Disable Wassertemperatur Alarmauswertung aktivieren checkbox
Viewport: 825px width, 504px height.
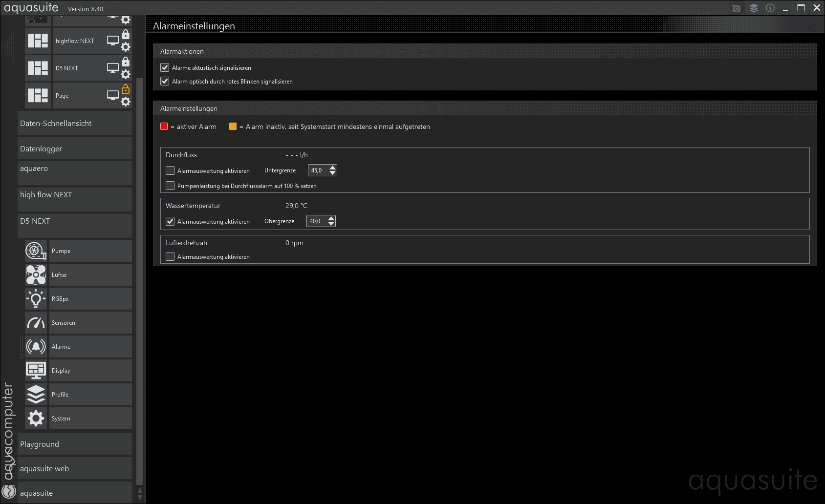[170, 221]
